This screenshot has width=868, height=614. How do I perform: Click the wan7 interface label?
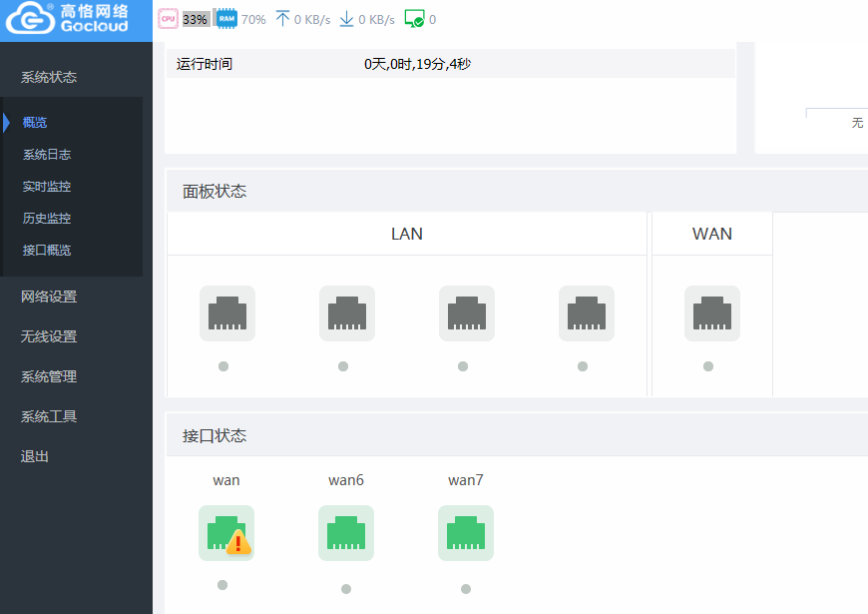click(x=466, y=480)
